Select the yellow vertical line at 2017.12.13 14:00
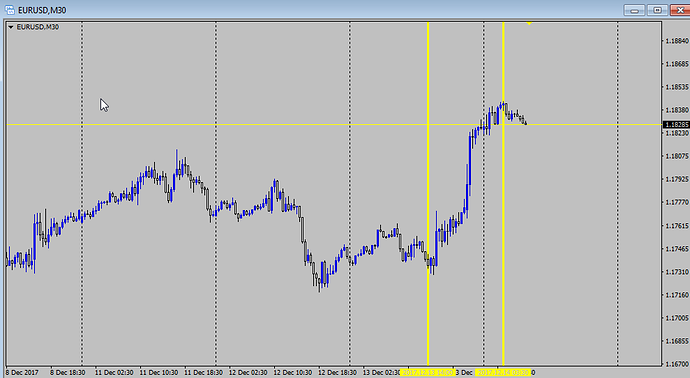Screen dimensions: 690x378 click(x=428, y=194)
